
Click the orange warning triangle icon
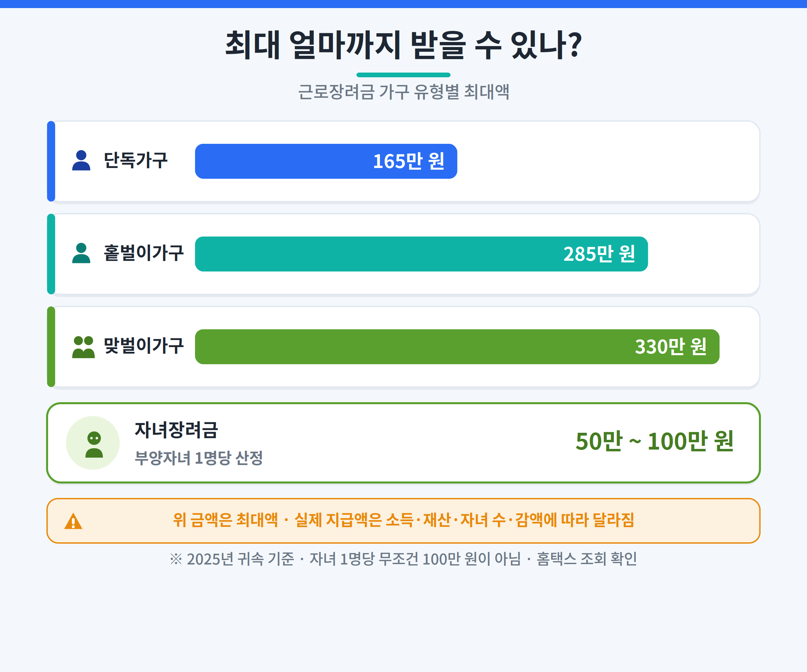[73, 521]
